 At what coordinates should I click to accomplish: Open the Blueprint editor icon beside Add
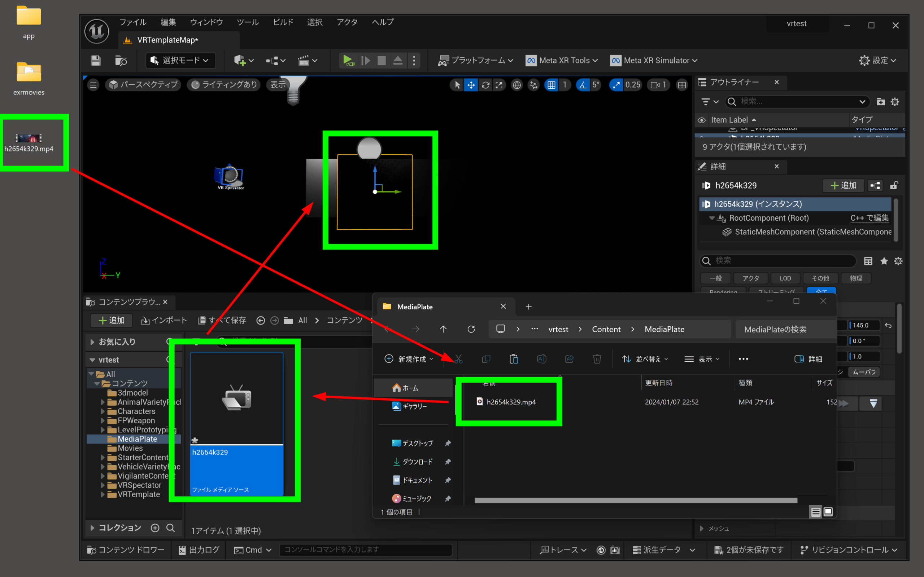point(875,185)
